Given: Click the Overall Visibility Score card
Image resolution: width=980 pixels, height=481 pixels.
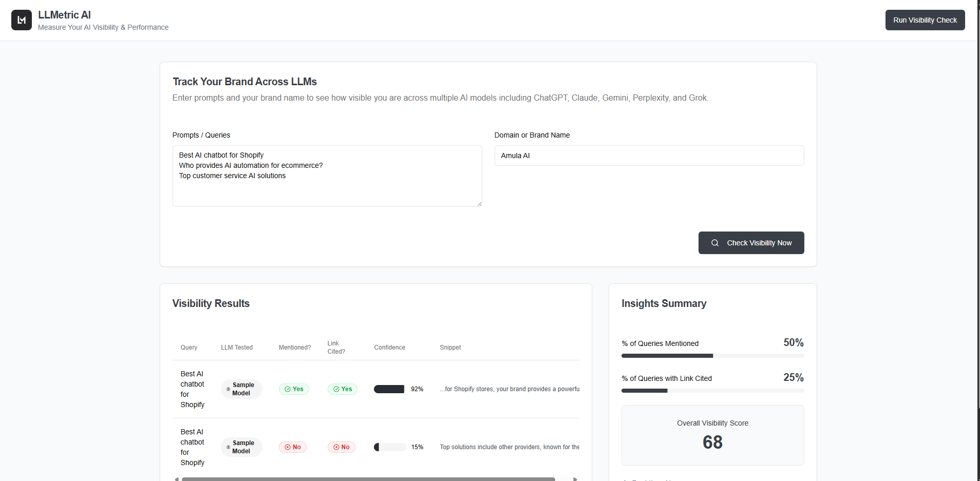Looking at the screenshot, I should [712, 435].
